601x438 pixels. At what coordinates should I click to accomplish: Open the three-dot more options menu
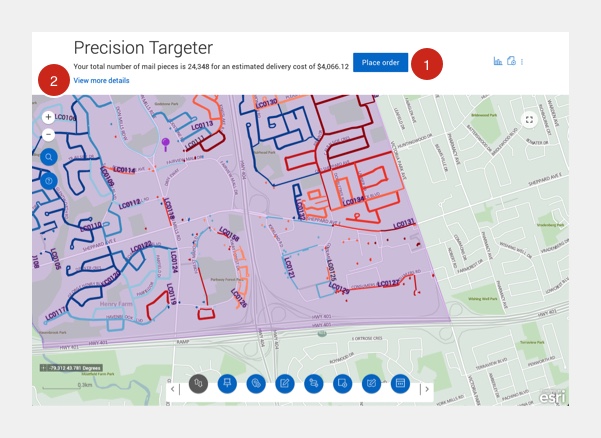pos(522,61)
